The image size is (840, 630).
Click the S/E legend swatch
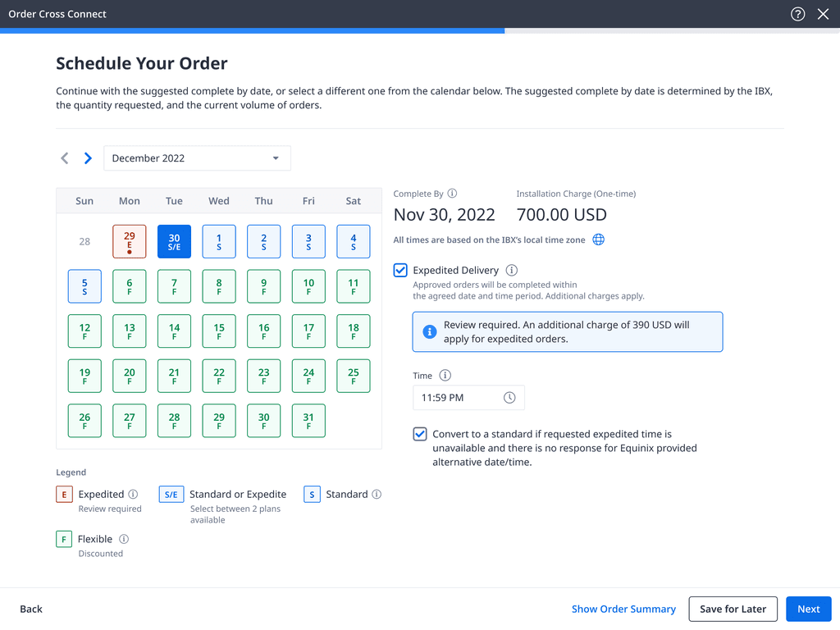point(171,494)
